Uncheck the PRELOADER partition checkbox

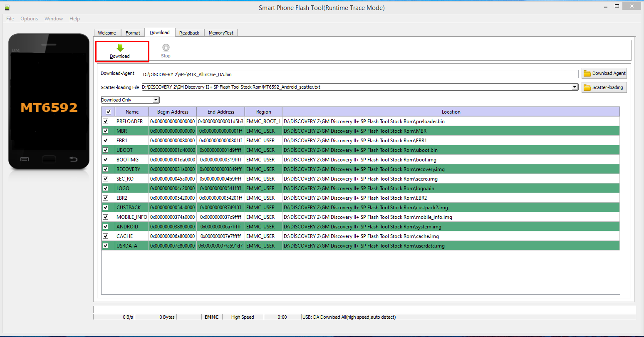tap(106, 121)
